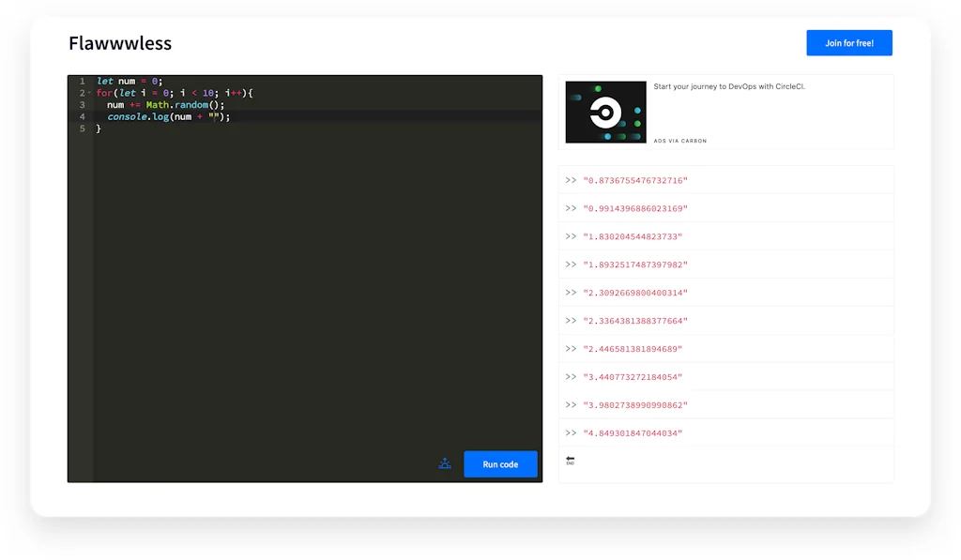Click line number 1 in the gutter

[83, 81]
